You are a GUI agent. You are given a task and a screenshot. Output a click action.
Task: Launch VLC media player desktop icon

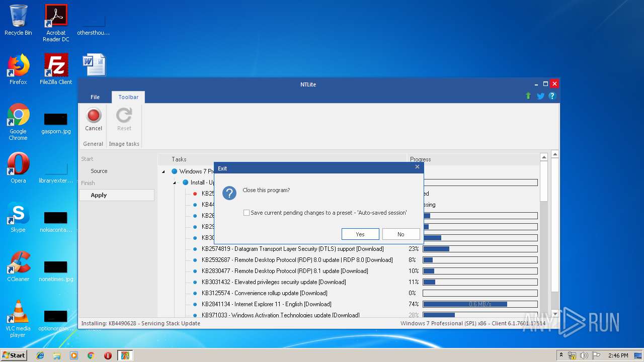(x=18, y=319)
